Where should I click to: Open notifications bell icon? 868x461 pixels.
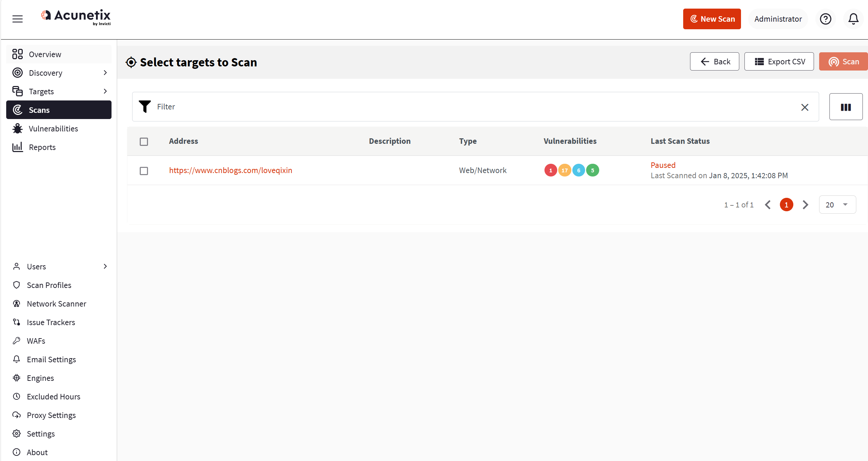[x=853, y=19]
